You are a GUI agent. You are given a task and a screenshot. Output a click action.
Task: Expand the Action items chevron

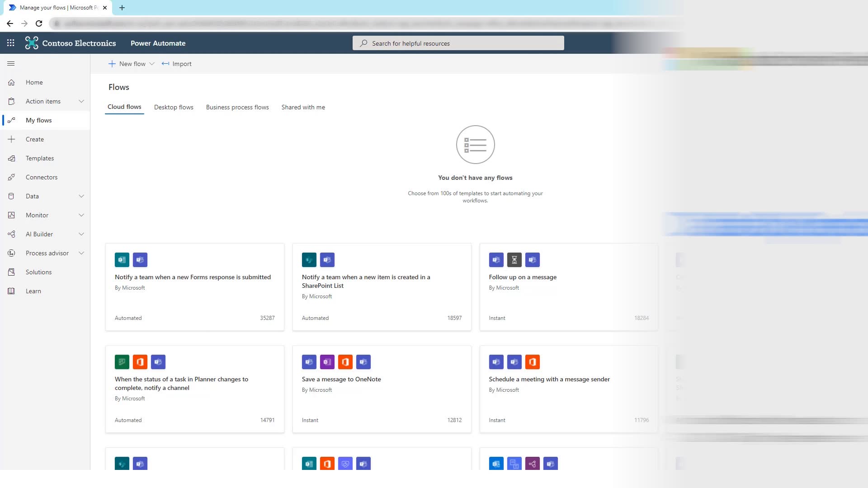pos(81,101)
